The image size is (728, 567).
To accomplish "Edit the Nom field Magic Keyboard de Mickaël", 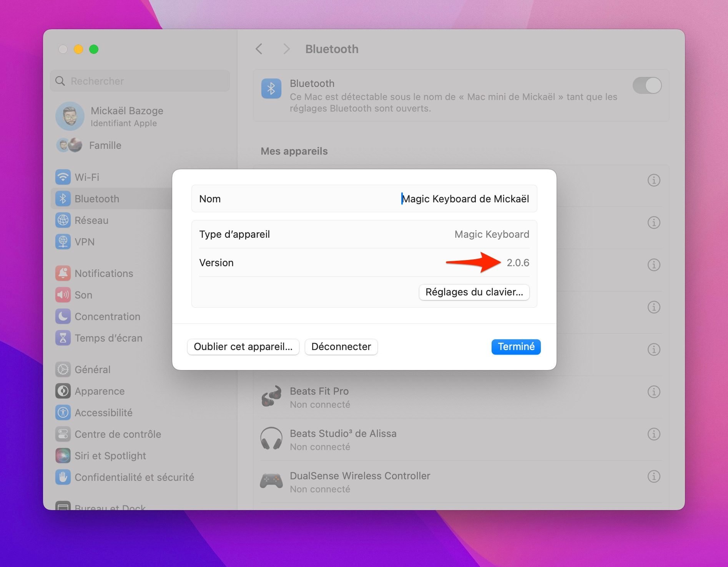I will click(x=465, y=198).
